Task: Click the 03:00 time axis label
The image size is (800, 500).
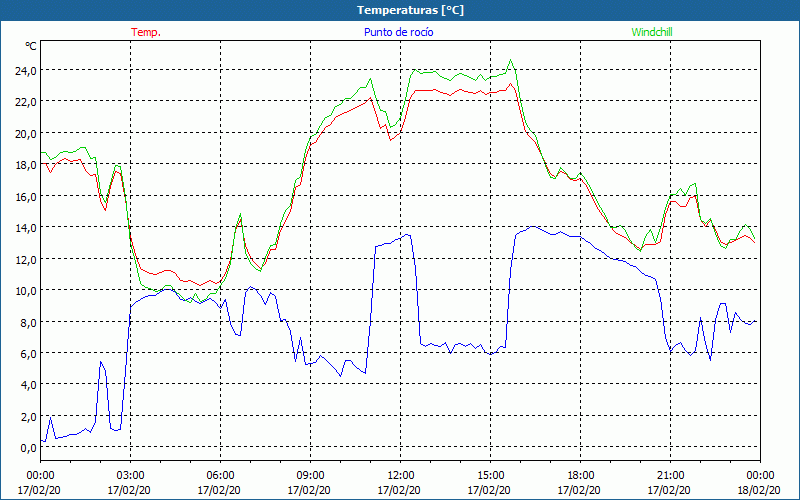Action: pos(131,476)
